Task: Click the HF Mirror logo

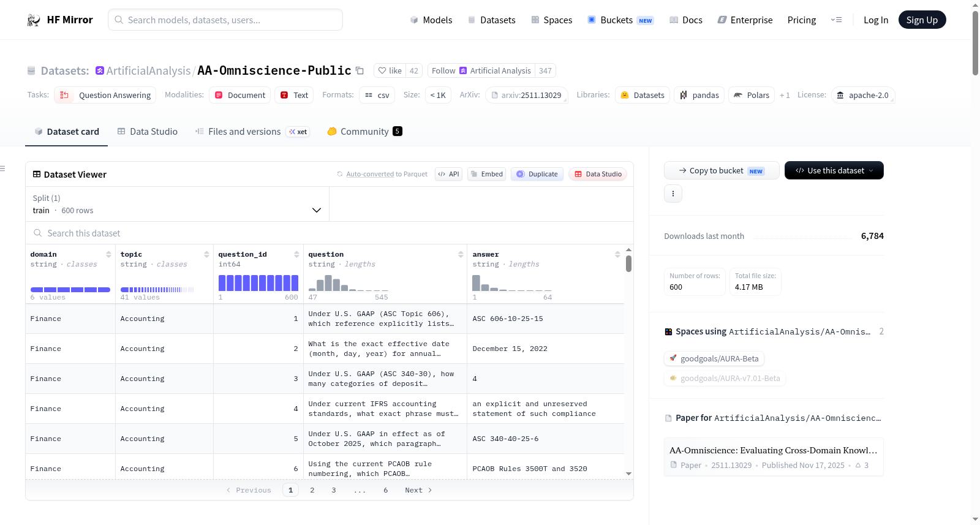Action: click(60, 20)
